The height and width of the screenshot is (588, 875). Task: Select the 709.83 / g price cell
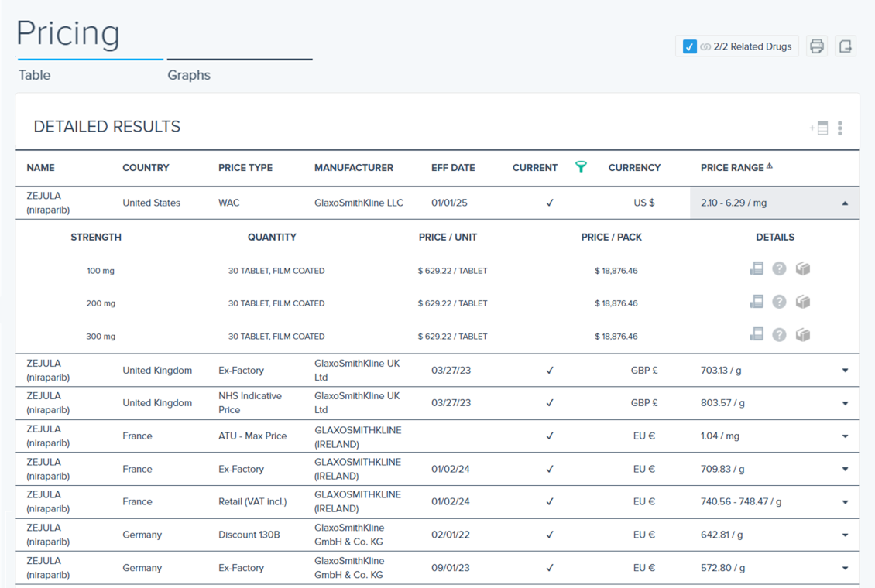coord(722,469)
